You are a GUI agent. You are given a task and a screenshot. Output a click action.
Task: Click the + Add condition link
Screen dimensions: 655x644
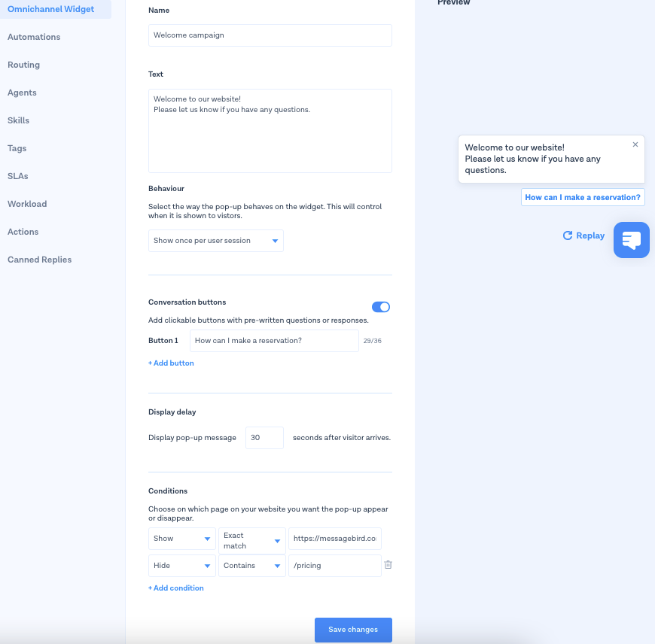point(176,588)
